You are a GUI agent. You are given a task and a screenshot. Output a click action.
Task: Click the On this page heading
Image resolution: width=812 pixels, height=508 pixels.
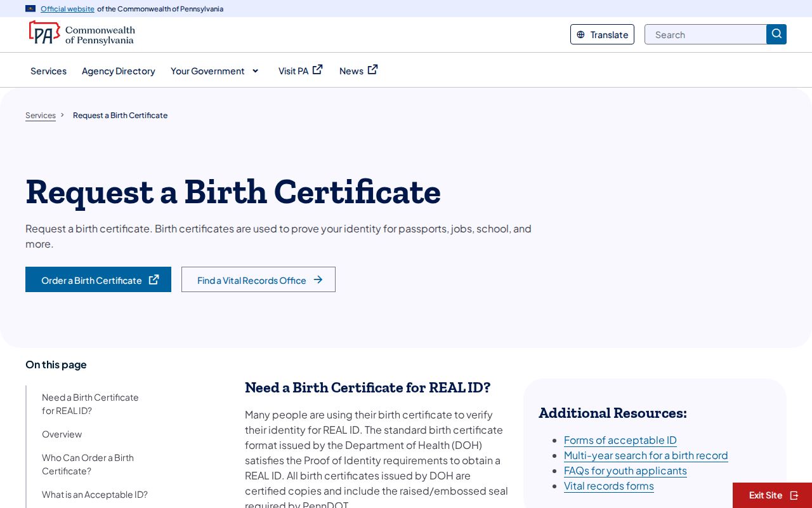pyautogui.click(x=56, y=364)
